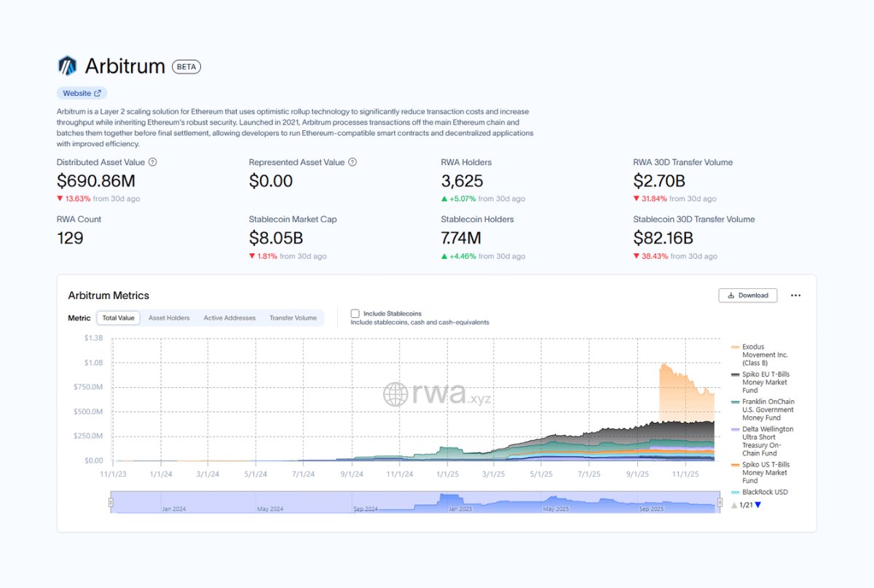
Task: Toggle Franklin OnChain U.S. Government legend series
Action: tap(762, 410)
